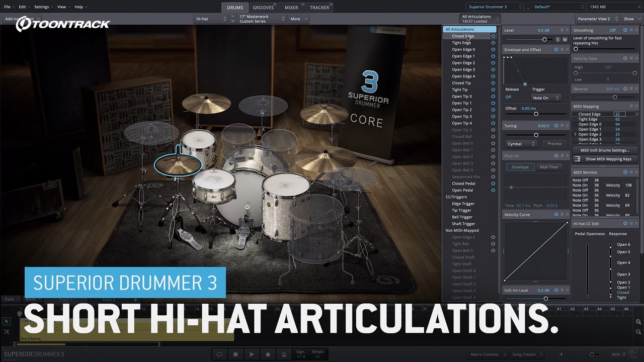Click the record button in transport bar
644x362 pixels.
tap(268, 354)
